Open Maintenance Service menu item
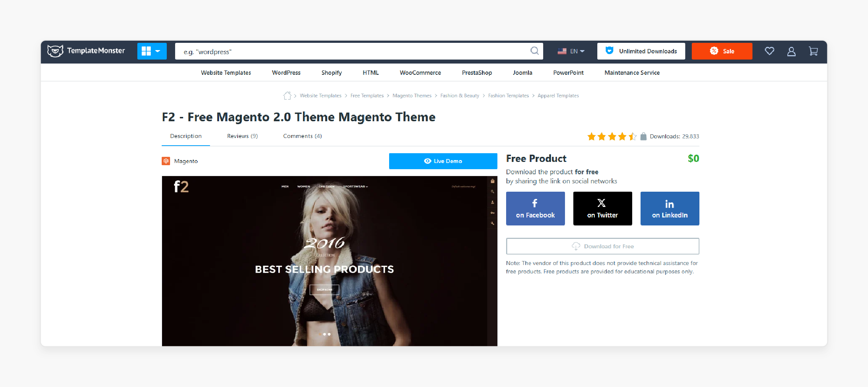Viewport: 868px width, 387px height. (x=632, y=73)
